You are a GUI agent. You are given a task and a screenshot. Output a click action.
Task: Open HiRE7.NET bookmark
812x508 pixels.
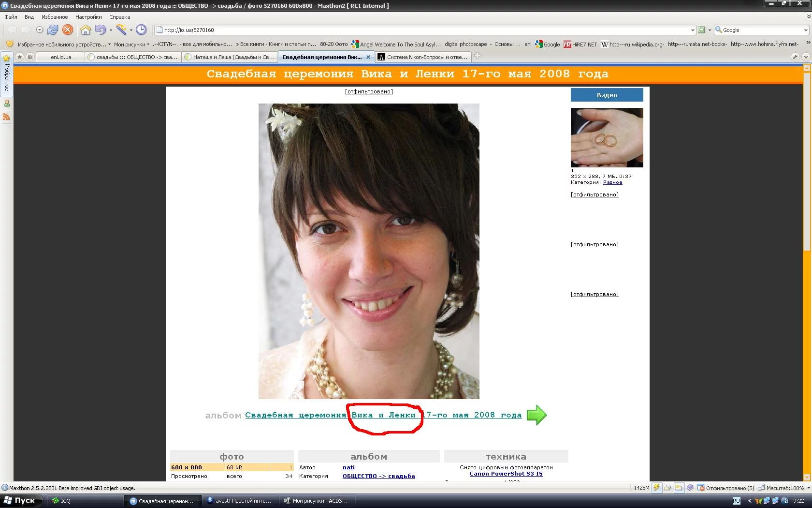pos(580,44)
